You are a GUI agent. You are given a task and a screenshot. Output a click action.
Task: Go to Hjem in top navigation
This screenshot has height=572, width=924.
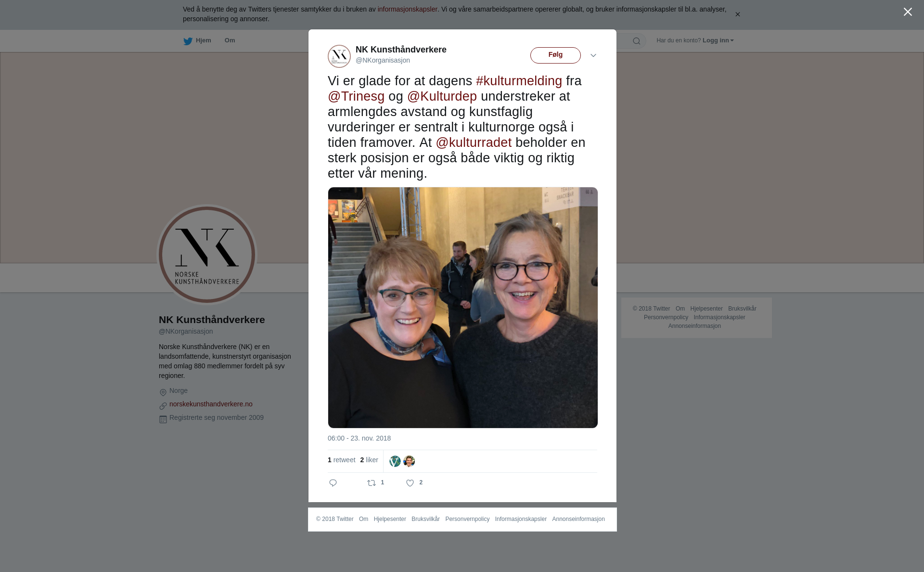[203, 40]
